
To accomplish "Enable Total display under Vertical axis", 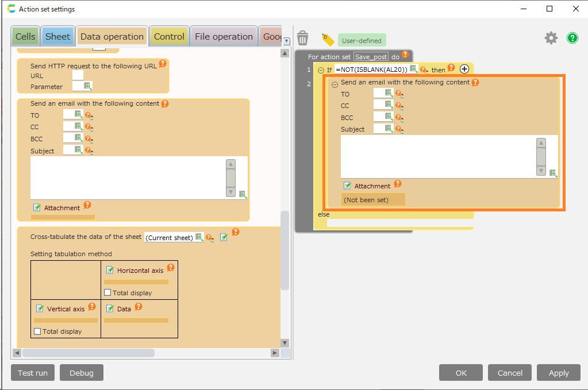I will [x=37, y=331].
